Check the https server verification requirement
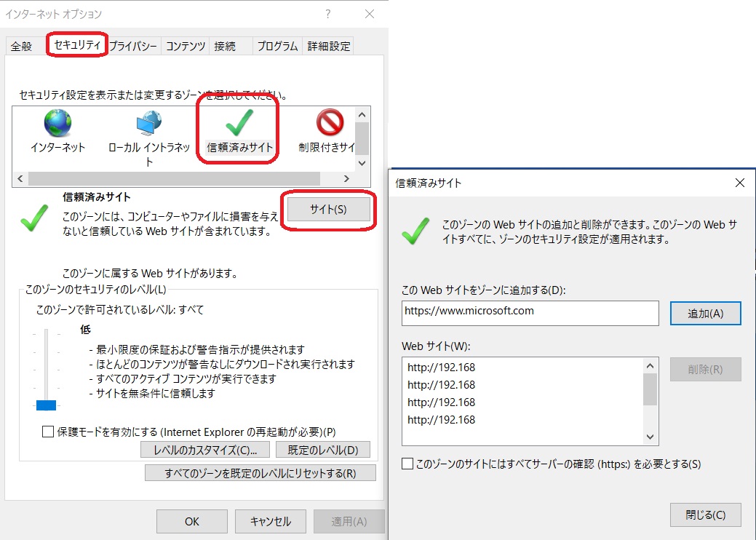This screenshot has height=540, width=756. (x=409, y=464)
